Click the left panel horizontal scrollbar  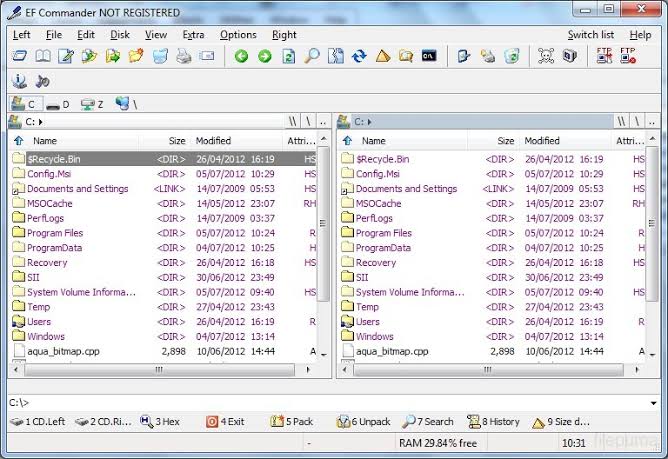tap(161, 370)
